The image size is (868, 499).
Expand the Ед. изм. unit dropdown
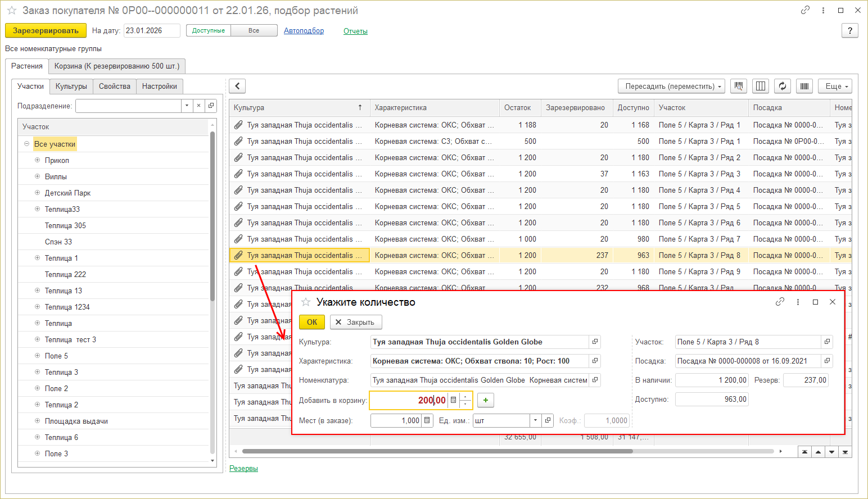coord(535,420)
